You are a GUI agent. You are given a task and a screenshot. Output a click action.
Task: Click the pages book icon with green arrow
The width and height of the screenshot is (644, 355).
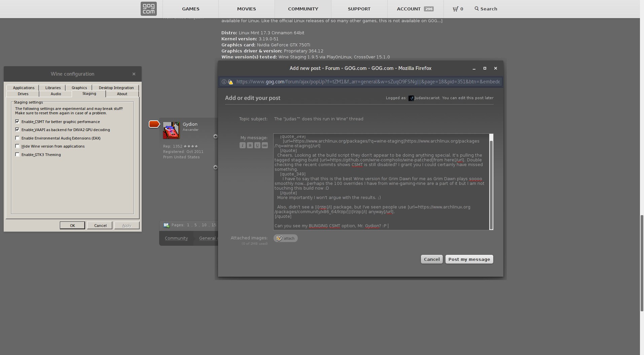(166, 225)
